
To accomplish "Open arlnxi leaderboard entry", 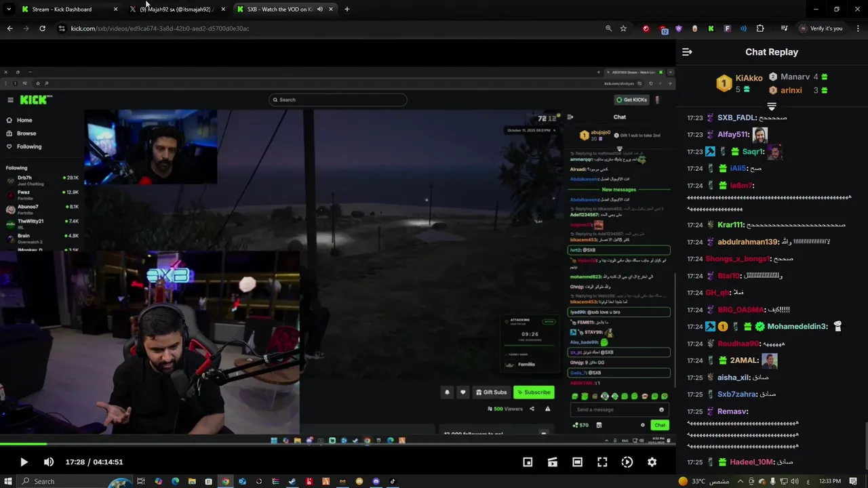I will (798, 90).
